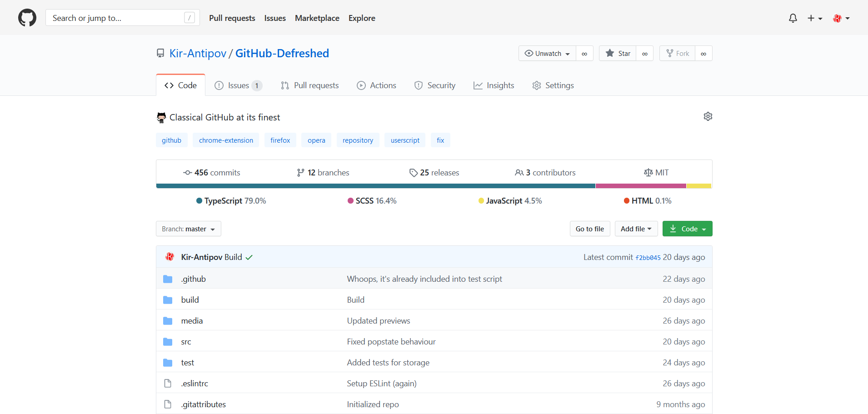Click the TypeScript segment of language bar
Image resolution: width=868 pixels, height=414 pixels.
pos(376,186)
